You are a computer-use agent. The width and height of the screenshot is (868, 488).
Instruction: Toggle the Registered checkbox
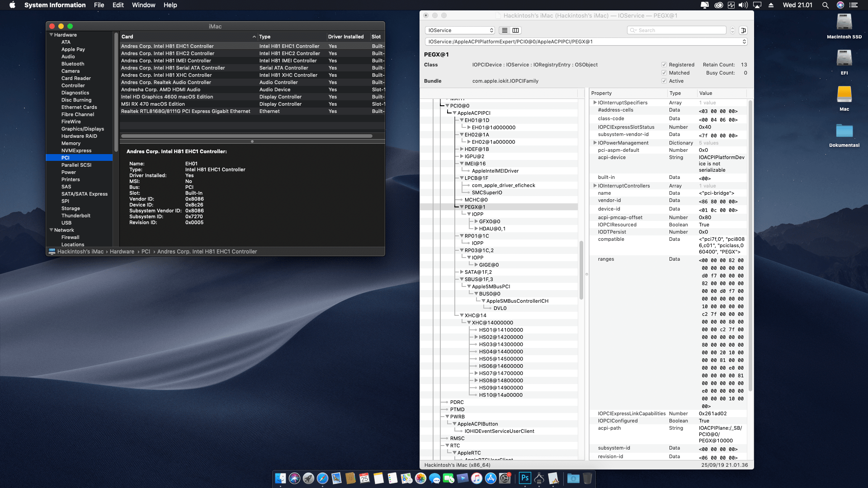(665, 64)
